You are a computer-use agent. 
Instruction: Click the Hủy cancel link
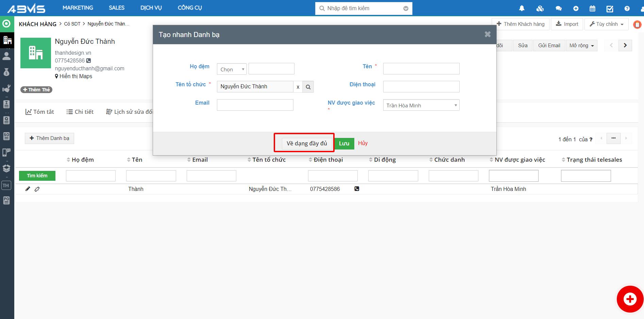point(363,143)
